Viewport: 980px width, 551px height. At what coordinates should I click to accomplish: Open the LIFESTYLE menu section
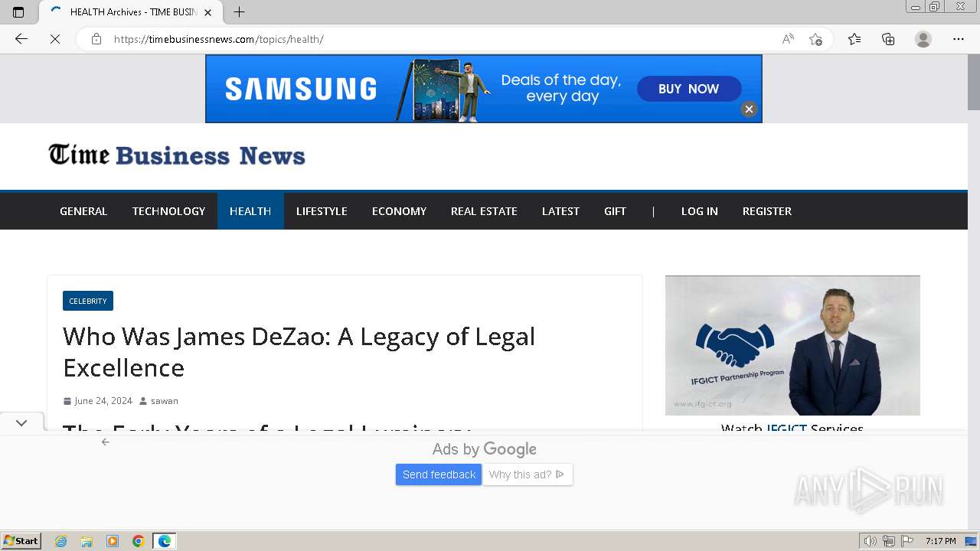tap(322, 211)
